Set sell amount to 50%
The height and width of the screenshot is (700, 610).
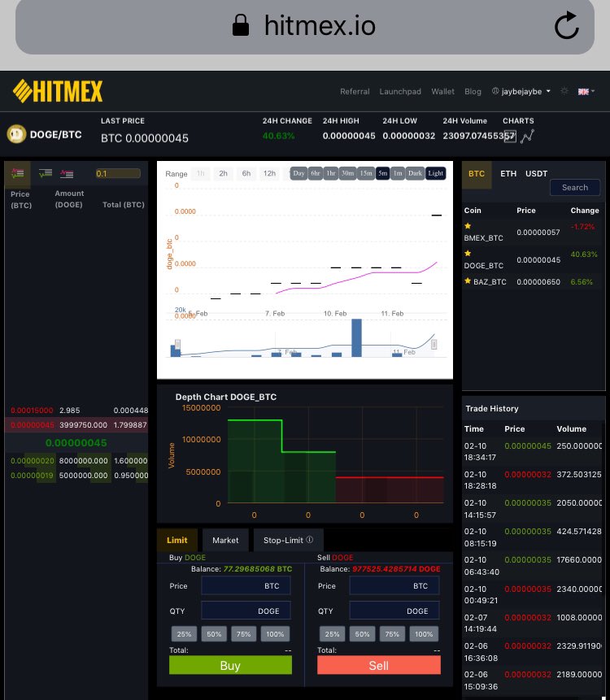362,634
